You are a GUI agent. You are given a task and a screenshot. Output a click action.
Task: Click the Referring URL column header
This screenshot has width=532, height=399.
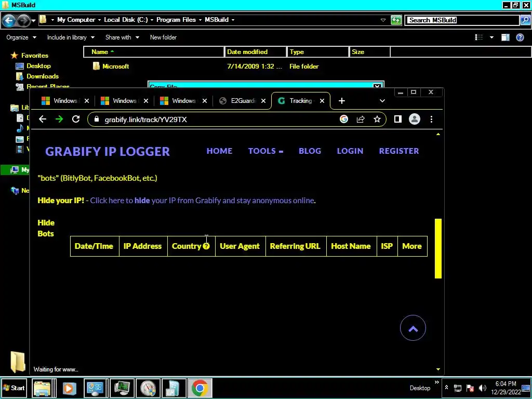coord(295,246)
